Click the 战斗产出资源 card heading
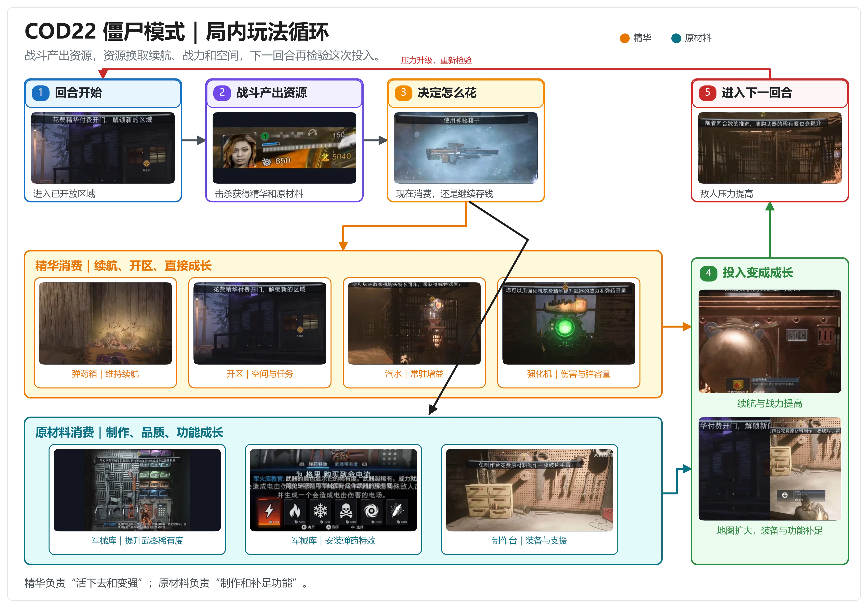The width and height of the screenshot is (868, 608). pos(271,93)
